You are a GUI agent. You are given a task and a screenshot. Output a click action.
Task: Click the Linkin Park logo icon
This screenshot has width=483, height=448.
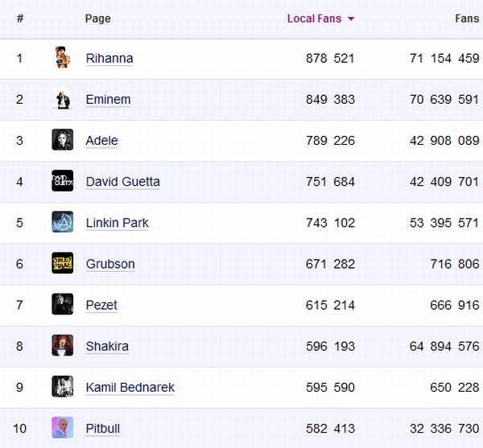click(x=63, y=222)
